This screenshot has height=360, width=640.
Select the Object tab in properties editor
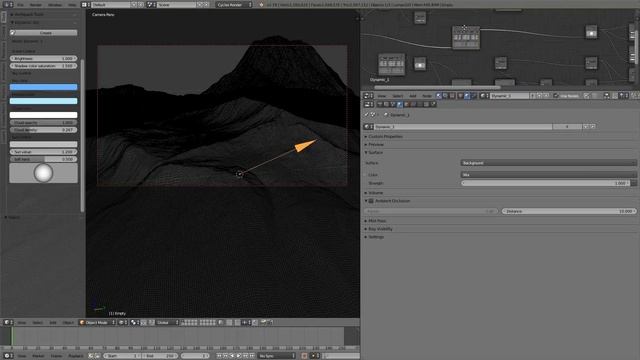tap(406, 104)
